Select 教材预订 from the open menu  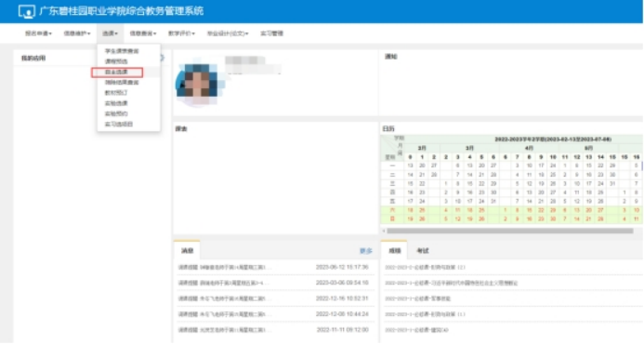[x=116, y=93]
